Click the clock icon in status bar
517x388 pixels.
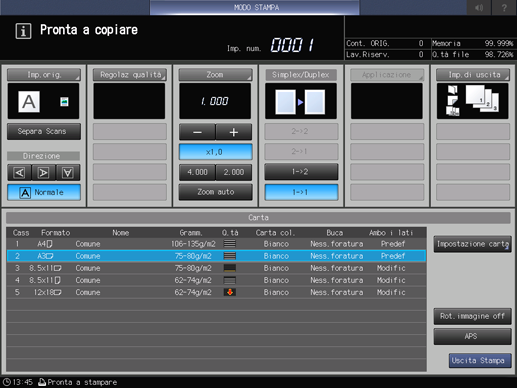7,382
